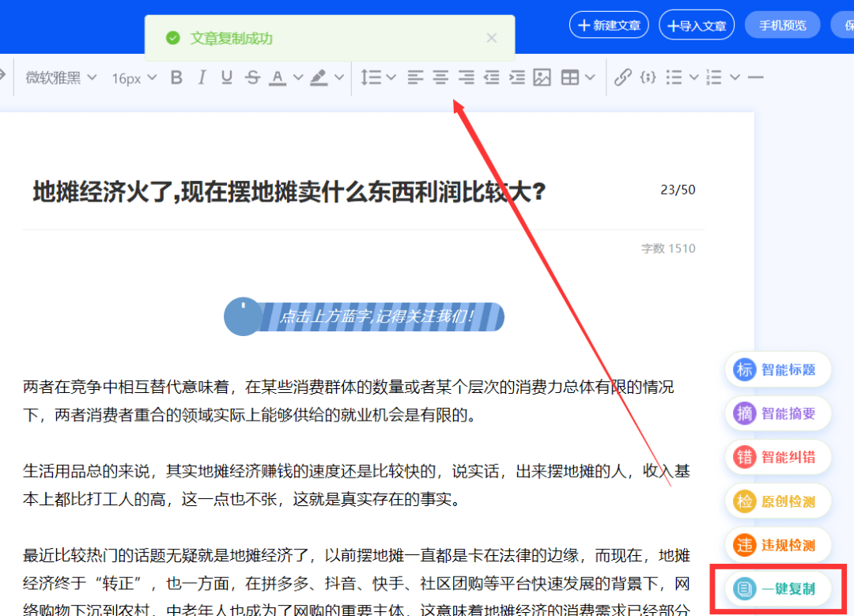Toggle underline formatting

[x=227, y=77]
